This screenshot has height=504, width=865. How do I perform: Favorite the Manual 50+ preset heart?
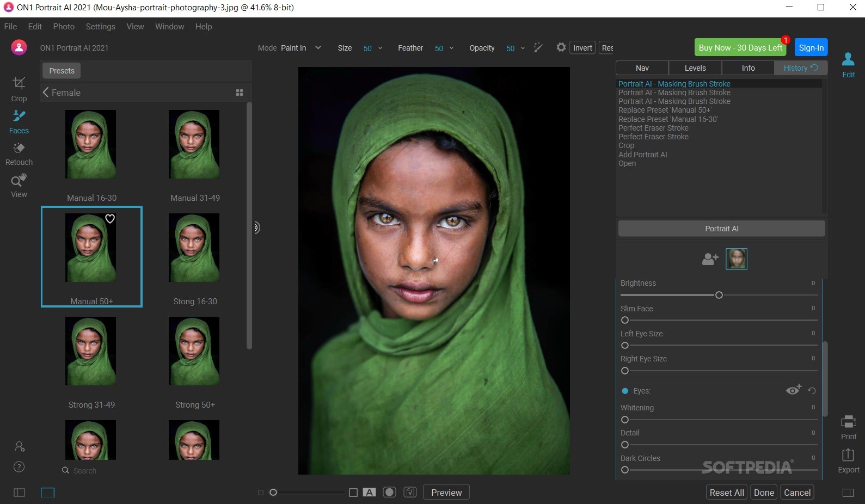point(110,219)
